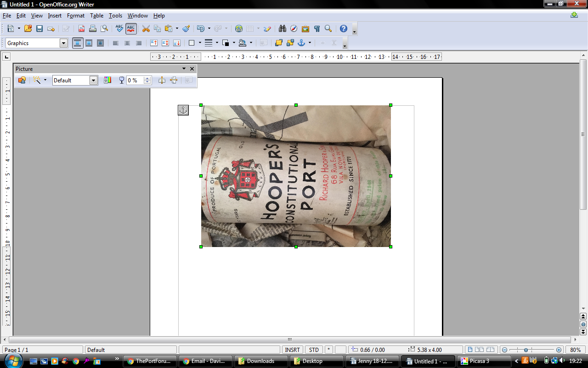Viewport: 588px width, 368px height.
Task: Toggle AutoSpellcheck button
Action: point(131,29)
